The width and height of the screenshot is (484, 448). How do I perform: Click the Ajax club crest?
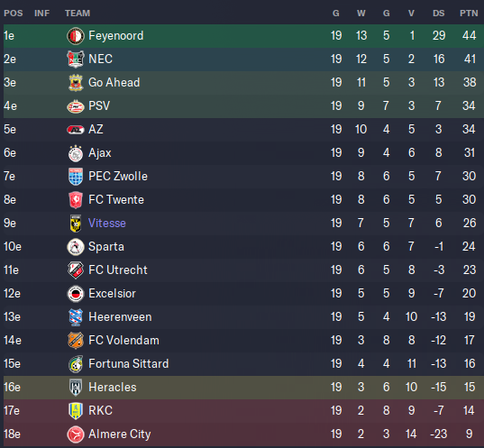pyautogui.click(x=76, y=153)
